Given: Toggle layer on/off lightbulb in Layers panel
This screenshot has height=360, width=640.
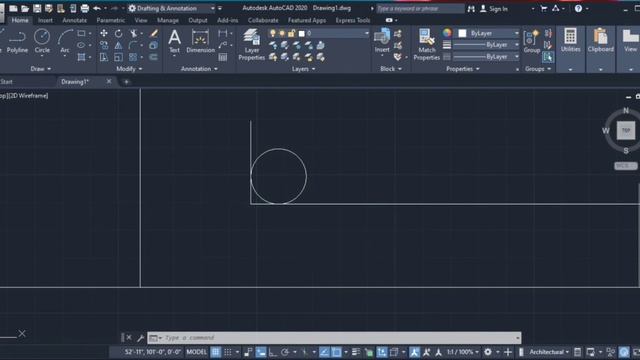Looking at the screenshot, I should 272,33.
